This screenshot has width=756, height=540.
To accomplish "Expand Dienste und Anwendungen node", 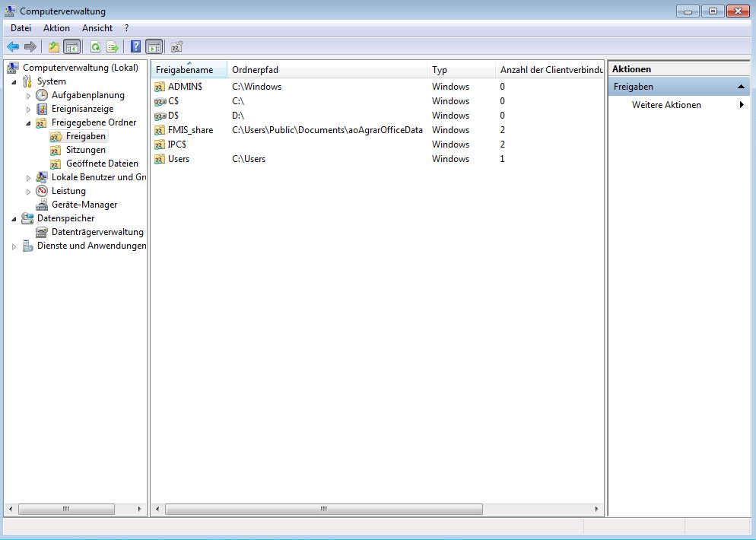I will point(14,246).
